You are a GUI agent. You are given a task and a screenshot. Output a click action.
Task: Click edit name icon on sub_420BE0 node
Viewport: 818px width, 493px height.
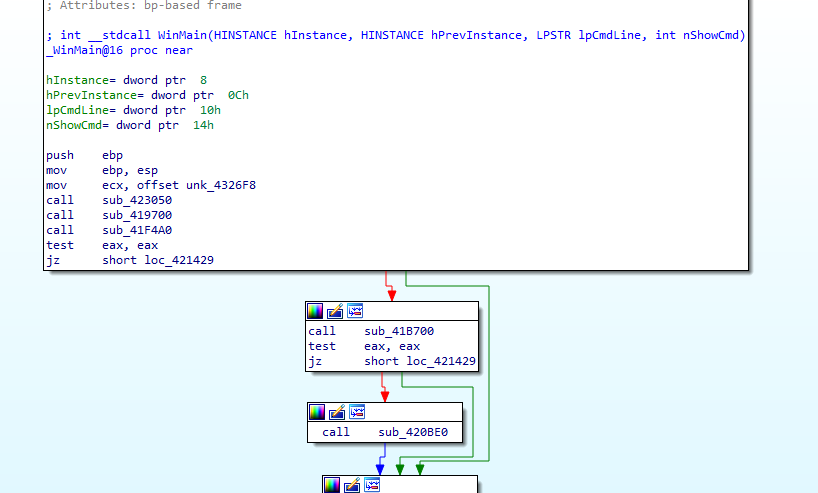pyautogui.click(x=337, y=412)
